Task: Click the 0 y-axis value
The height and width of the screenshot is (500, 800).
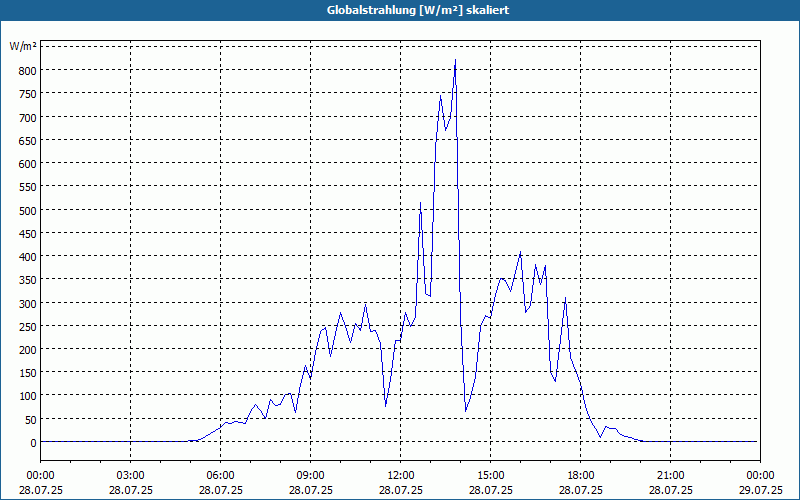Action: (33, 443)
